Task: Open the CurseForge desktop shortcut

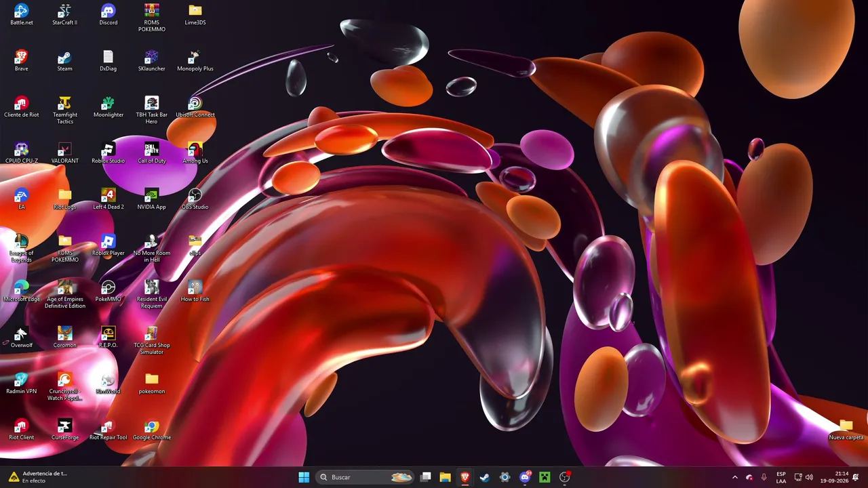Action: (x=64, y=429)
